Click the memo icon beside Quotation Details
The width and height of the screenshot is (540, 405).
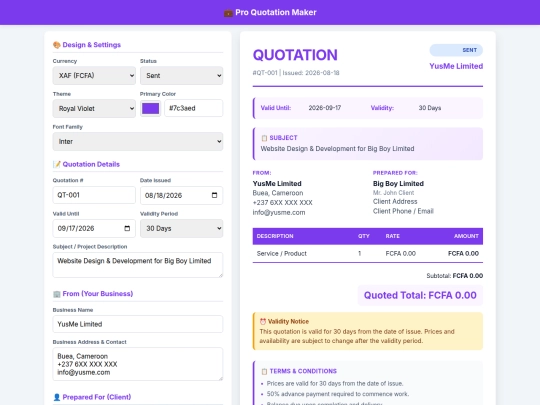pyautogui.click(x=56, y=164)
